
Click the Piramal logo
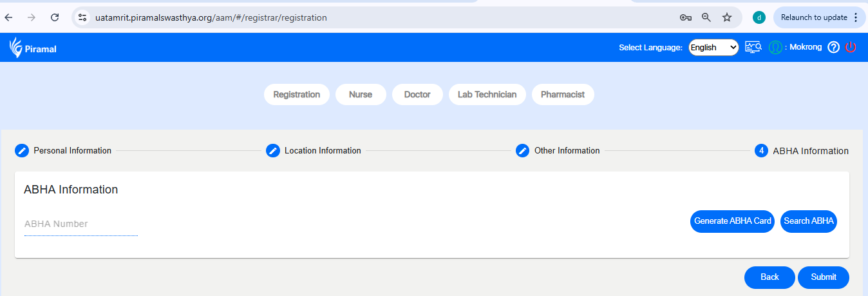[x=33, y=47]
